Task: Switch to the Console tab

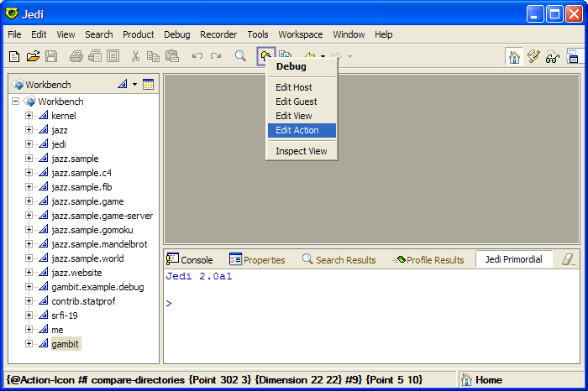Action: pos(190,259)
